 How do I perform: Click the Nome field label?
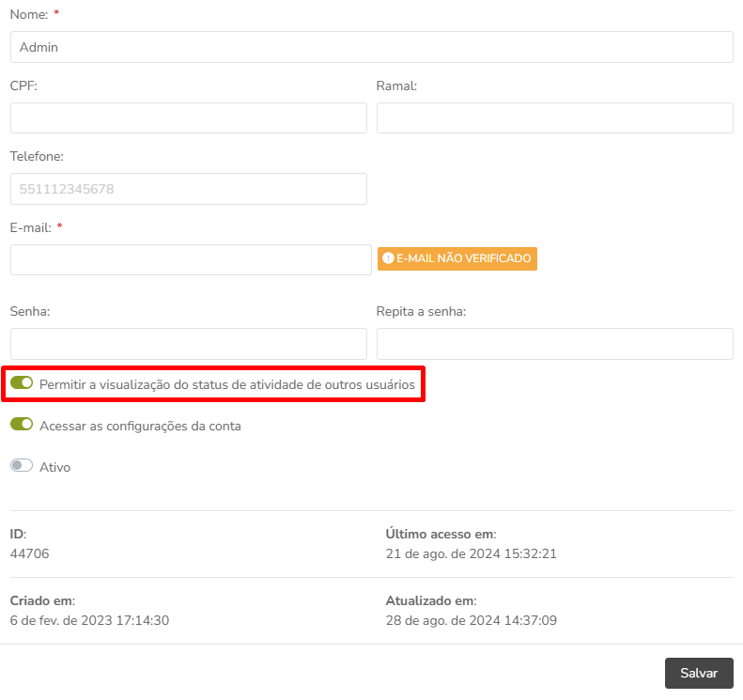[29, 15]
